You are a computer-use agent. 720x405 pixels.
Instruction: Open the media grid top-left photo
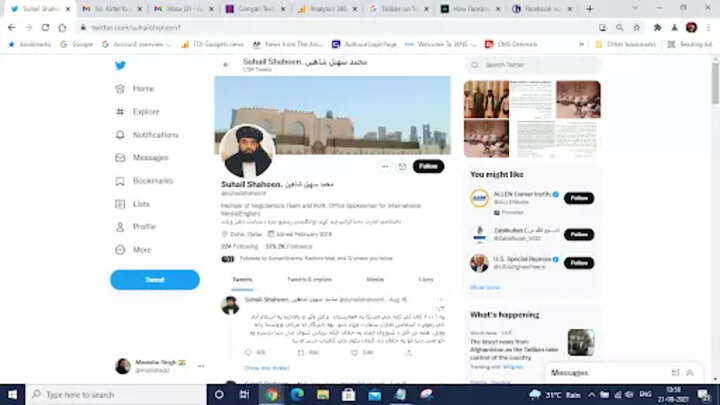pyautogui.click(x=486, y=99)
